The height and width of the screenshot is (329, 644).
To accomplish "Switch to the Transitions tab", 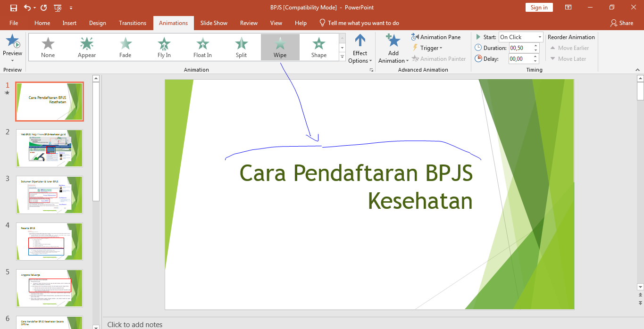I will 133,23.
